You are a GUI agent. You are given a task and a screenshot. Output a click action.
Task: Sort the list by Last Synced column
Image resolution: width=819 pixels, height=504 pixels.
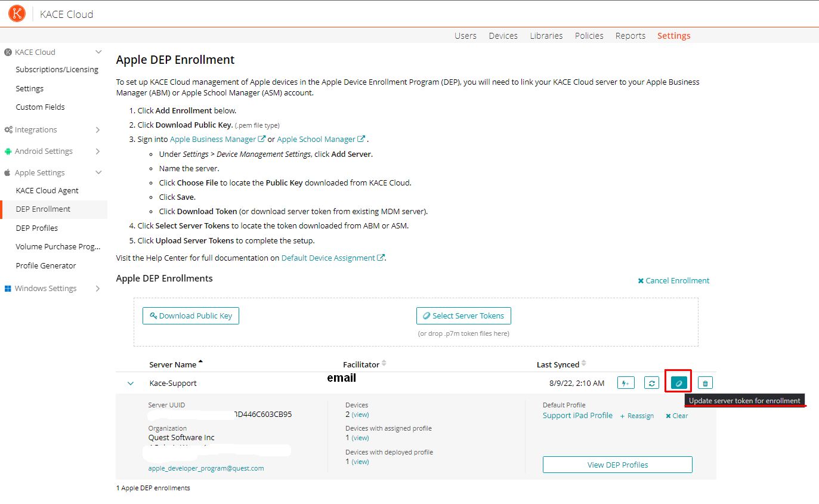pyautogui.click(x=558, y=364)
